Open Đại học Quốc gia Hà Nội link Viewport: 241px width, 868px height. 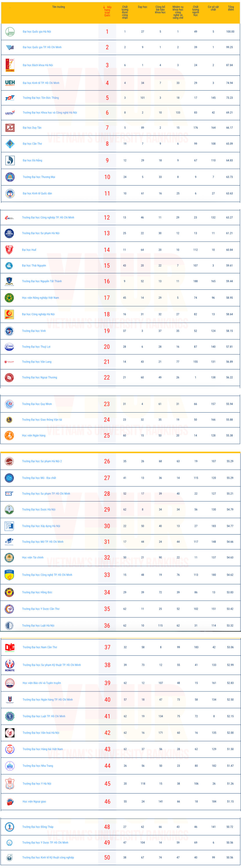pyautogui.click(x=37, y=32)
